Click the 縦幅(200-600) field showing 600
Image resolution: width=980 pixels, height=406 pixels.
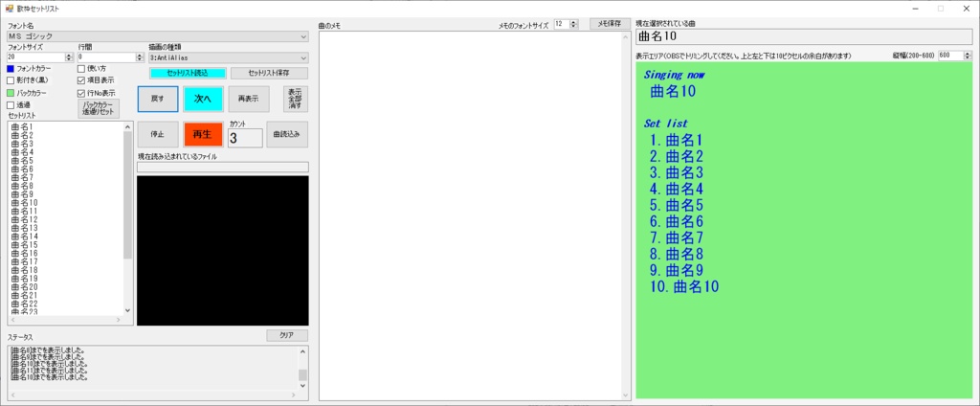coord(950,55)
